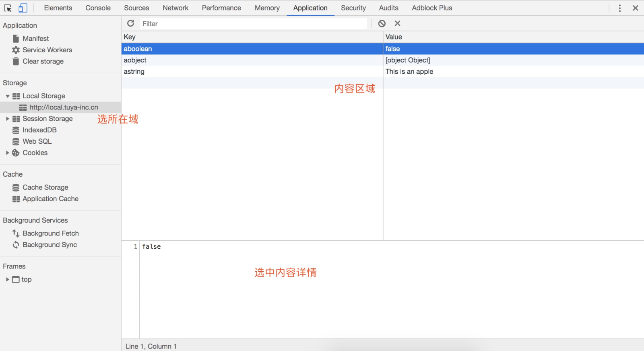Select Session Storage label
Image resolution: width=644 pixels, height=351 pixels.
click(47, 119)
